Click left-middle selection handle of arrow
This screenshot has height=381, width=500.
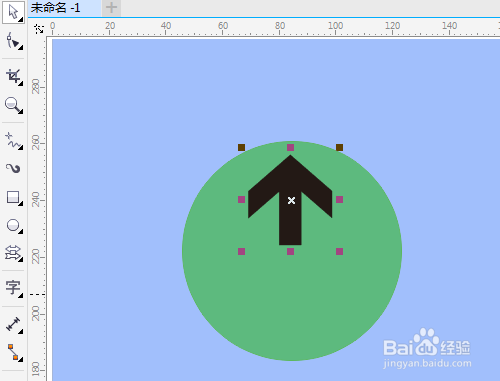[x=241, y=199]
